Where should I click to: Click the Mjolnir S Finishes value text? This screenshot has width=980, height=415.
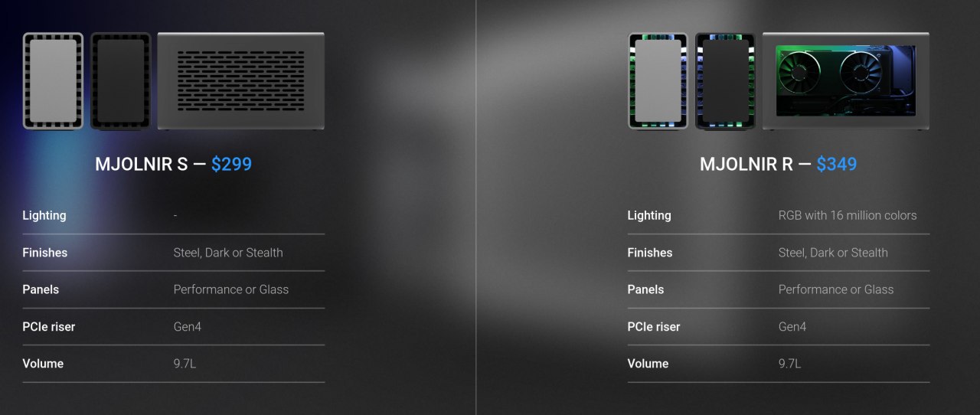228,253
